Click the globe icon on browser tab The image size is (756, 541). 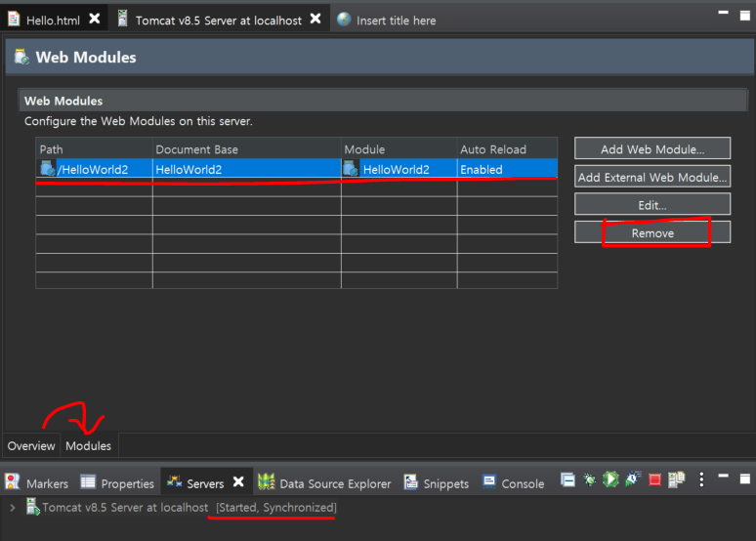[344, 19]
